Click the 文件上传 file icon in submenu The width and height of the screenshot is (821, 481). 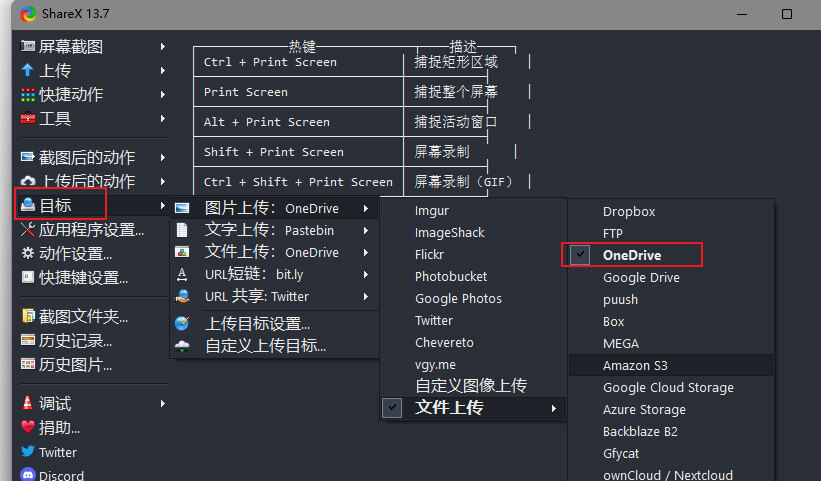(x=182, y=252)
